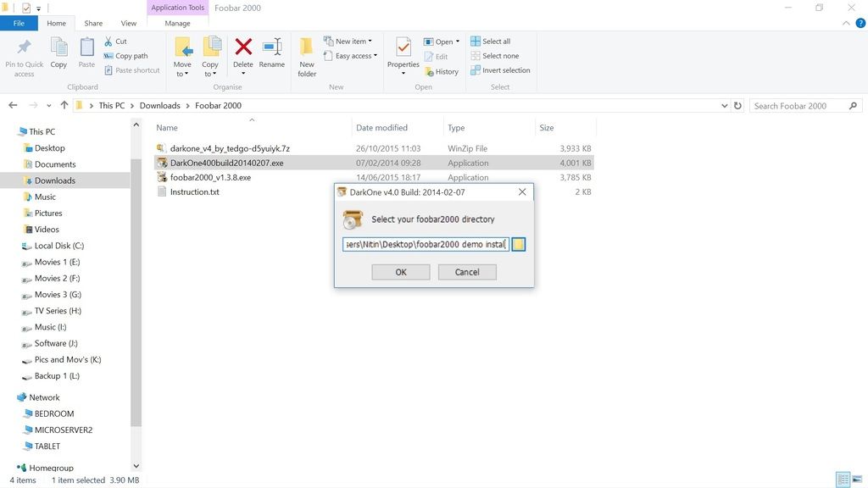Image resolution: width=868 pixels, height=488 pixels.
Task: Click navigation pane scroll down arrow
Action: tap(136, 466)
